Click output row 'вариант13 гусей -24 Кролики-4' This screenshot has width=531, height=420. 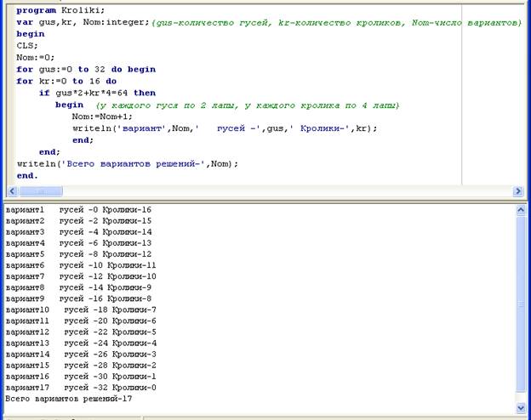click(81, 343)
